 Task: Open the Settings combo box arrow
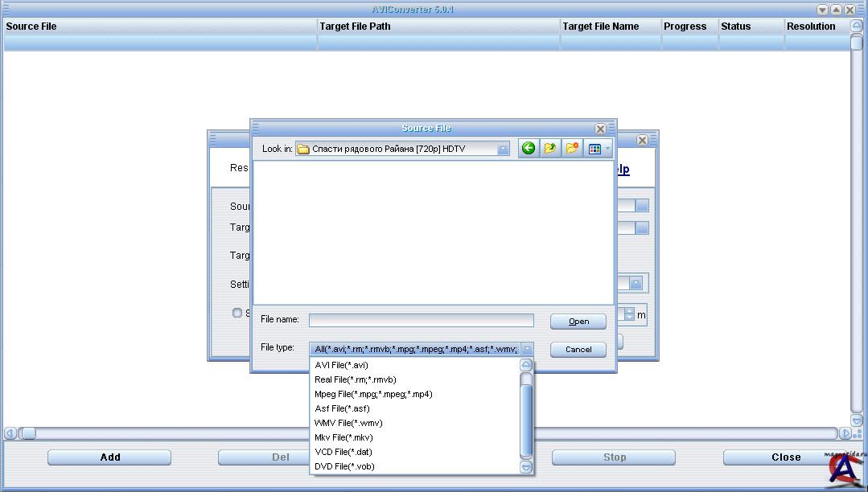coord(636,284)
